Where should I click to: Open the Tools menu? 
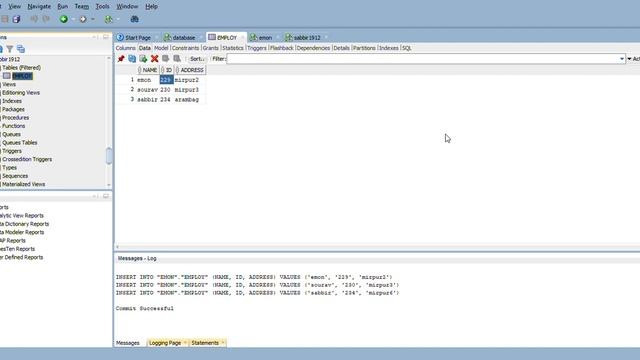102,7
